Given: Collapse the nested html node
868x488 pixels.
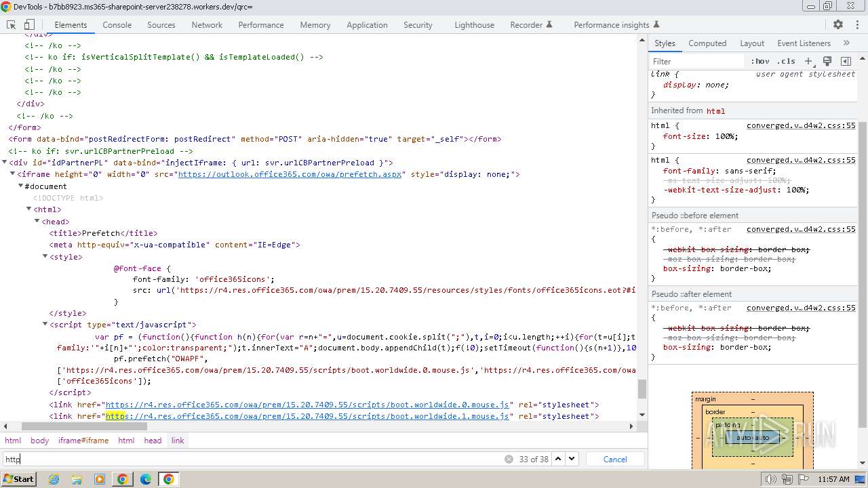Looking at the screenshot, I should coord(29,209).
